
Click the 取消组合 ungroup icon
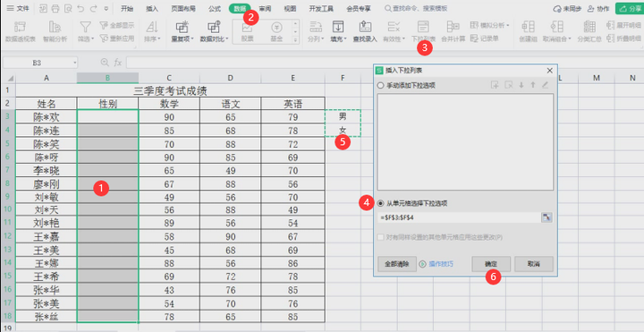pyautogui.click(x=556, y=27)
